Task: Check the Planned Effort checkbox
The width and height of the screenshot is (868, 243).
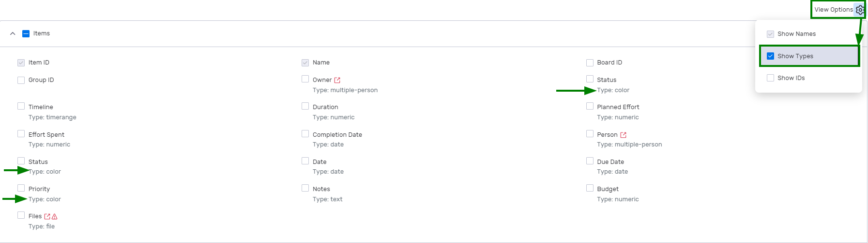Action: pos(590,106)
